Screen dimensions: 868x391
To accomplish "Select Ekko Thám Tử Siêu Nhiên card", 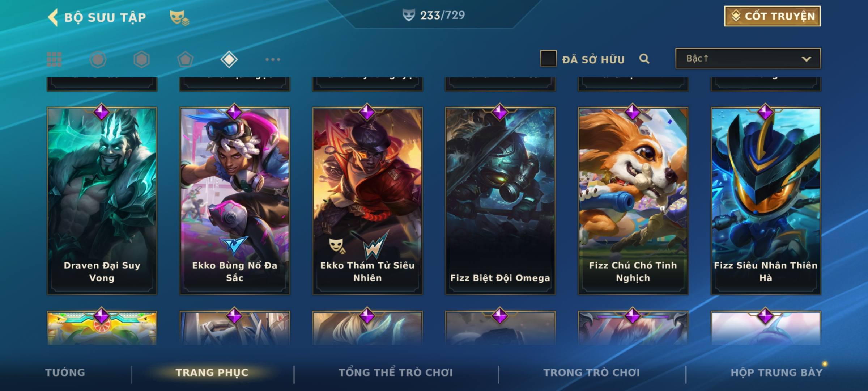I will [367, 201].
